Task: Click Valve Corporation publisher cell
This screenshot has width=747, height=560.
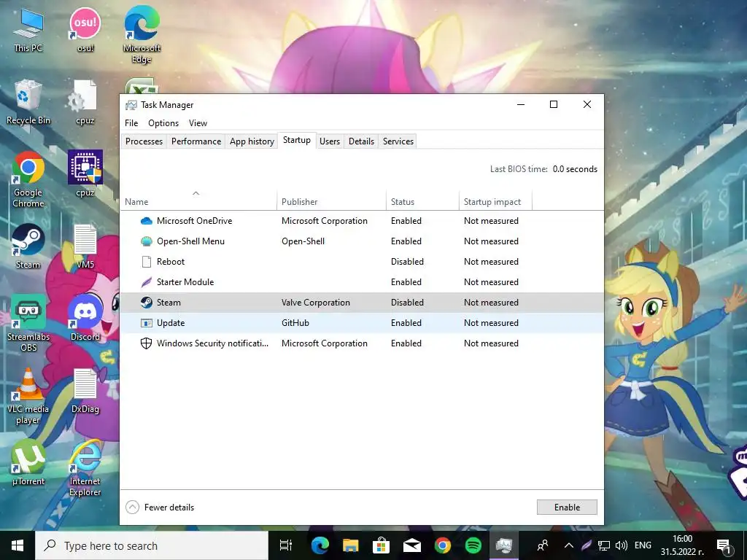Action: [315, 303]
